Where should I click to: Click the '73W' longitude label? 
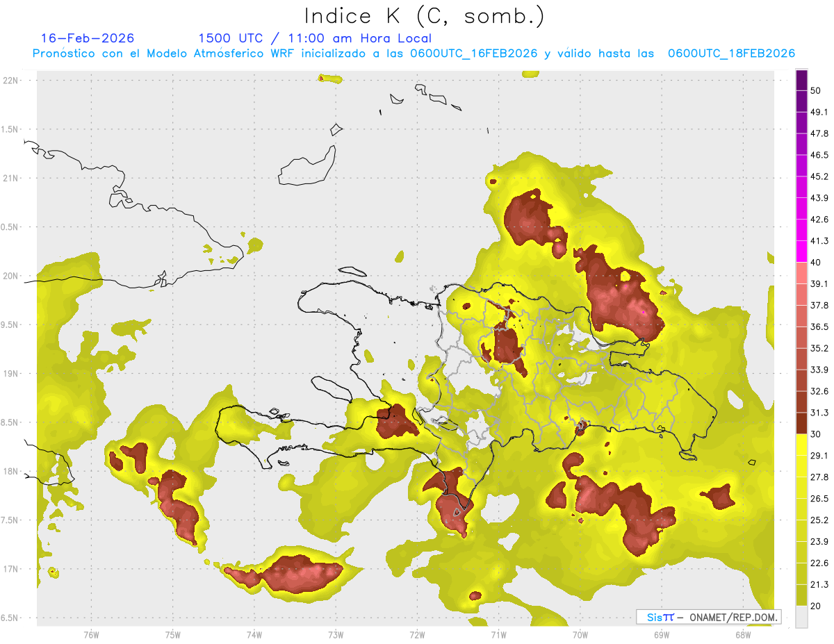tap(336, 635)
